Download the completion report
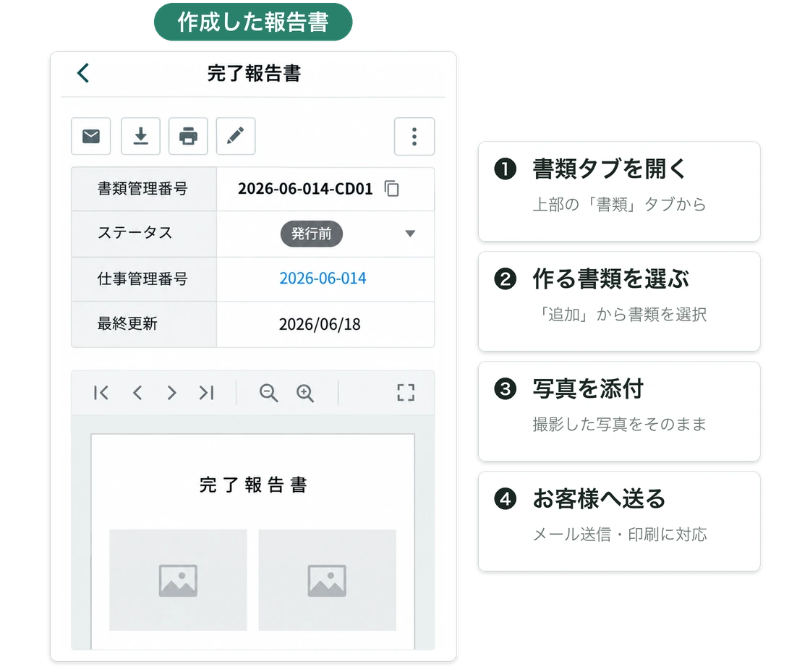The height and width of the screenshot is (672, 810). click(x=140, y=137)
